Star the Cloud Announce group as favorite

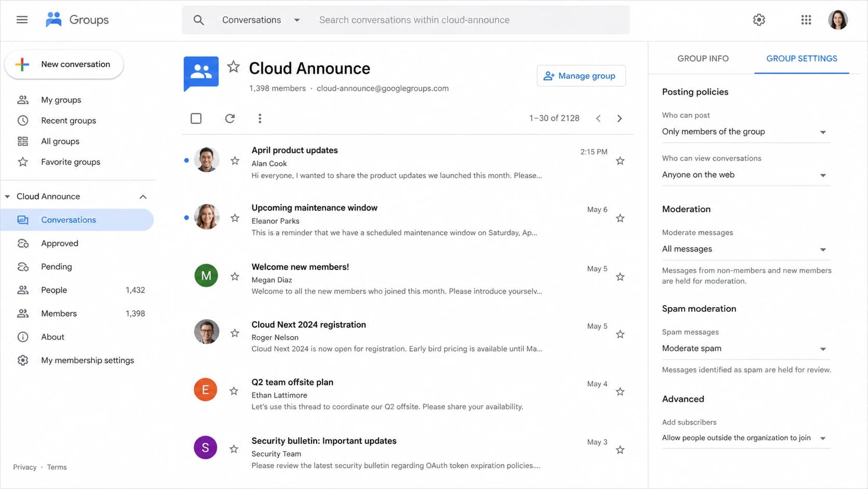(x=234, y=67)
